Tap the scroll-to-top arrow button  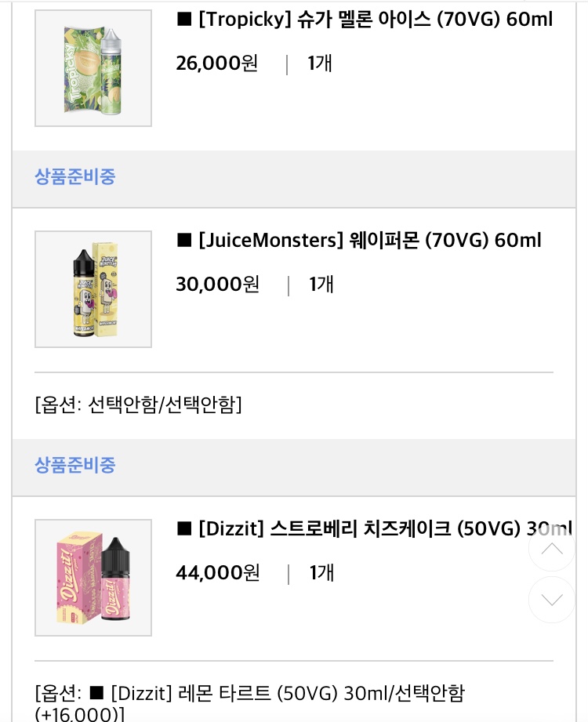click(551, 548)
